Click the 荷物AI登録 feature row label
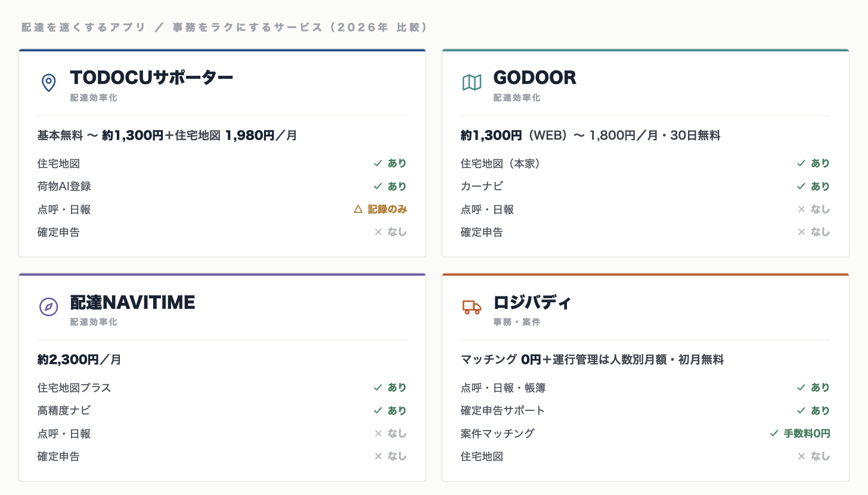This screenshot has height=495, width=868. pyautogui.click(x=64, y=186)
